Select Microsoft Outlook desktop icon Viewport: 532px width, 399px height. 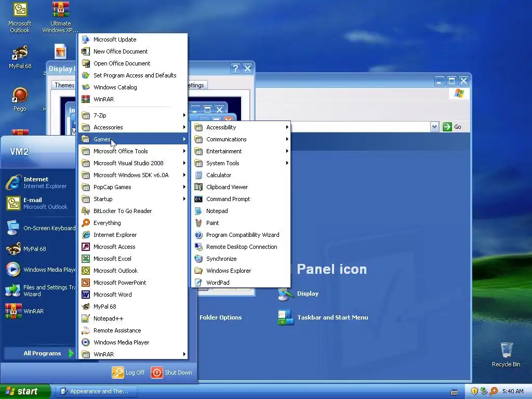[x=20, y=18]
